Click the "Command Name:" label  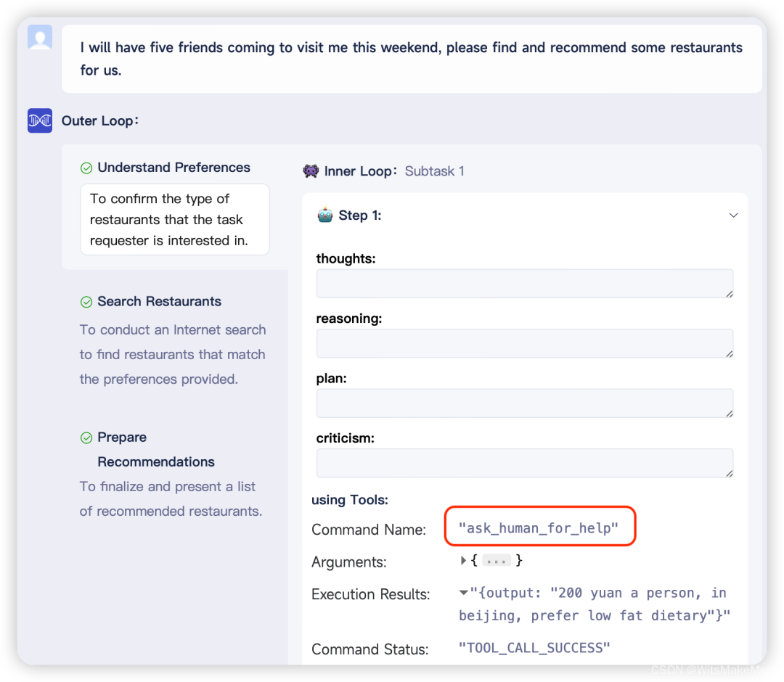click(369, 530)
